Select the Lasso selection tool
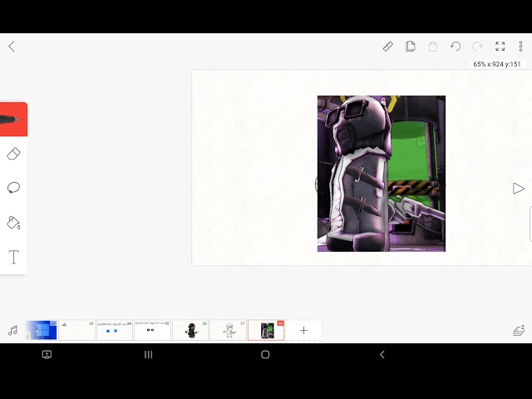Viewport: 532px width, 399px height. click(13, 188)
